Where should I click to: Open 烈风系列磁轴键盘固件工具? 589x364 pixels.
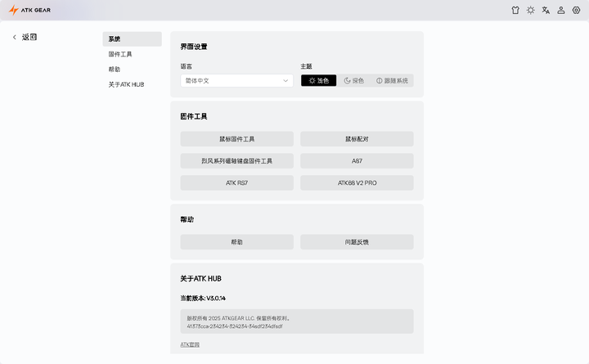[x=236, y=161]
